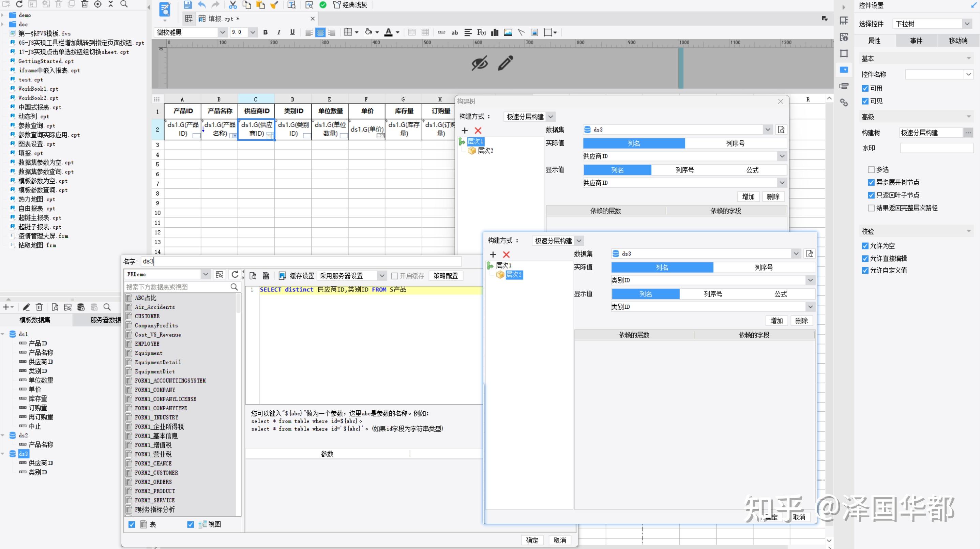
Task: Click red X delete-level icon in front tree dialog
Action: tap(506, 255)
